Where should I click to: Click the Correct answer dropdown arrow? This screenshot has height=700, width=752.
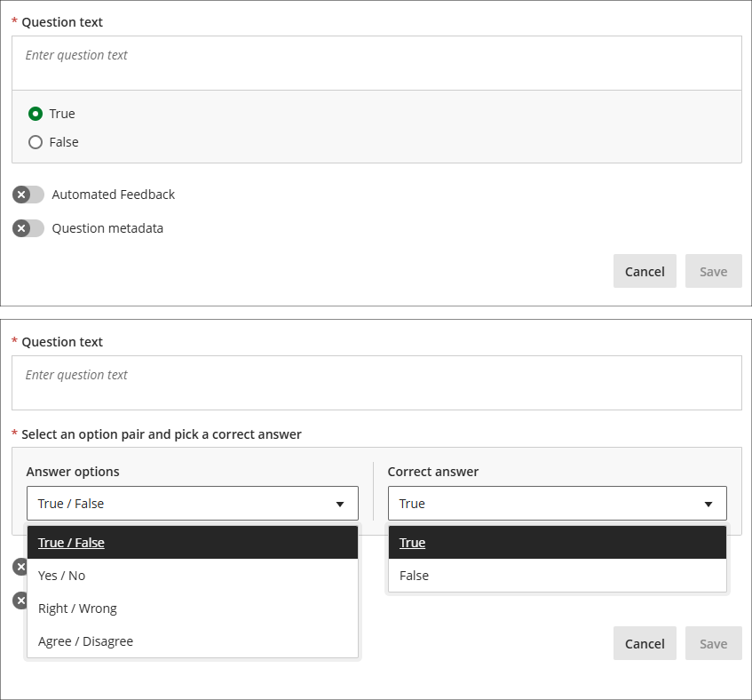708,505
